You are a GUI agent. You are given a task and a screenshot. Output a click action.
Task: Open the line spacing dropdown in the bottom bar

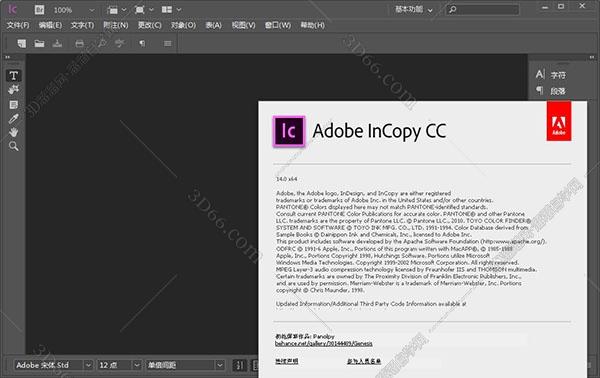(x=220, y=365)
